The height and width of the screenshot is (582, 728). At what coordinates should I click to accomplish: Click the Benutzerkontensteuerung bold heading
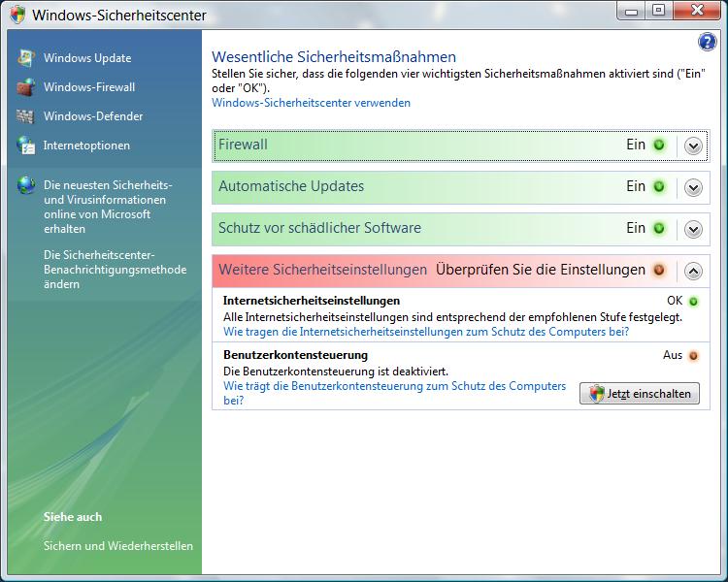[295, 355]
